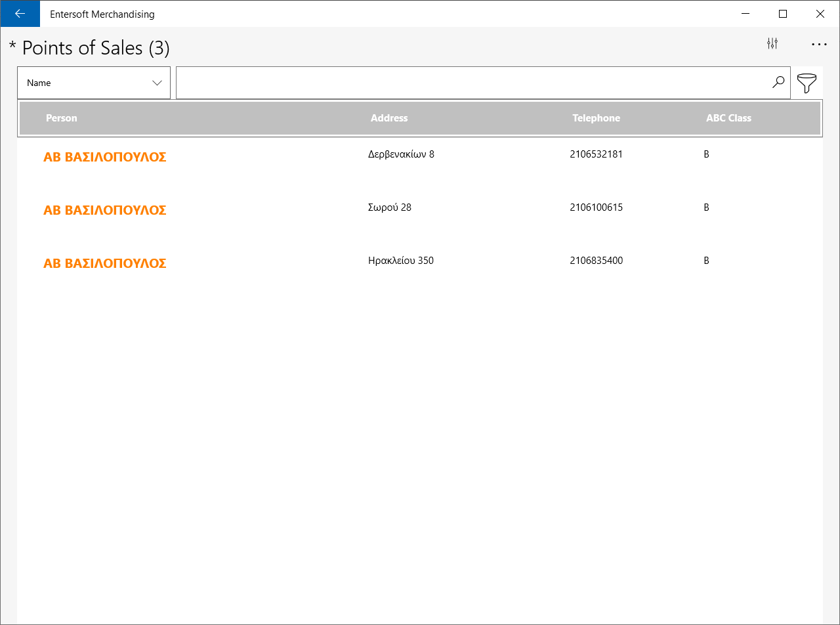840x625 pixels.
Task: Go back with the blue arrow button
Action: 20,14
